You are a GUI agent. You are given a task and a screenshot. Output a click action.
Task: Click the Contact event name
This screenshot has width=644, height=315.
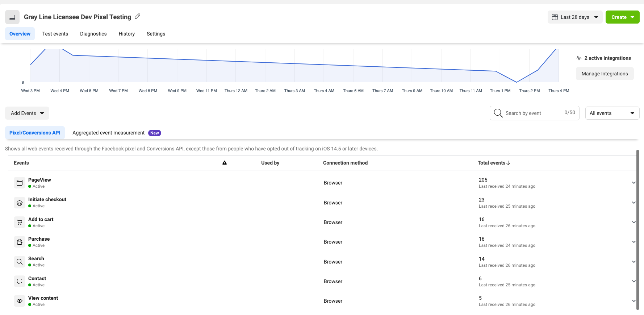point(37,278)
